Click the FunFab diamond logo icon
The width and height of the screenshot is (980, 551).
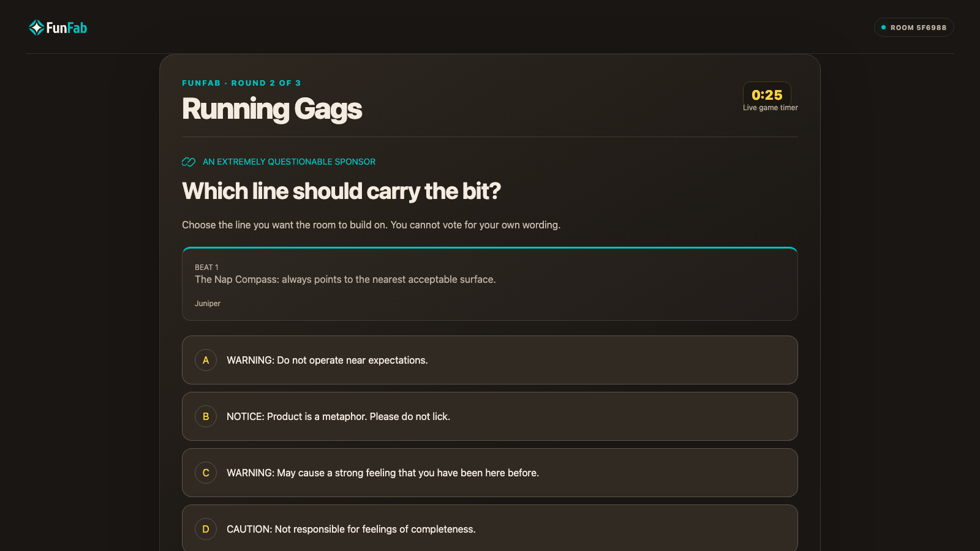[36, 28]
